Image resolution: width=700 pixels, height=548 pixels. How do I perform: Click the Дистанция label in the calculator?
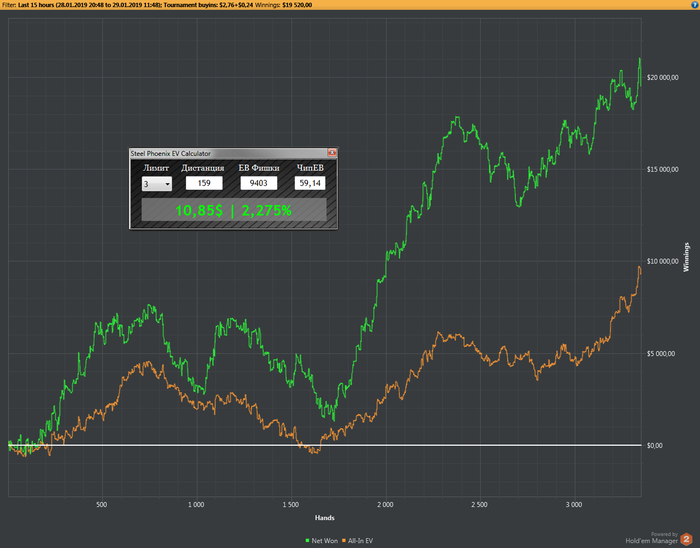pyautogui.click(x=203, y=168)
